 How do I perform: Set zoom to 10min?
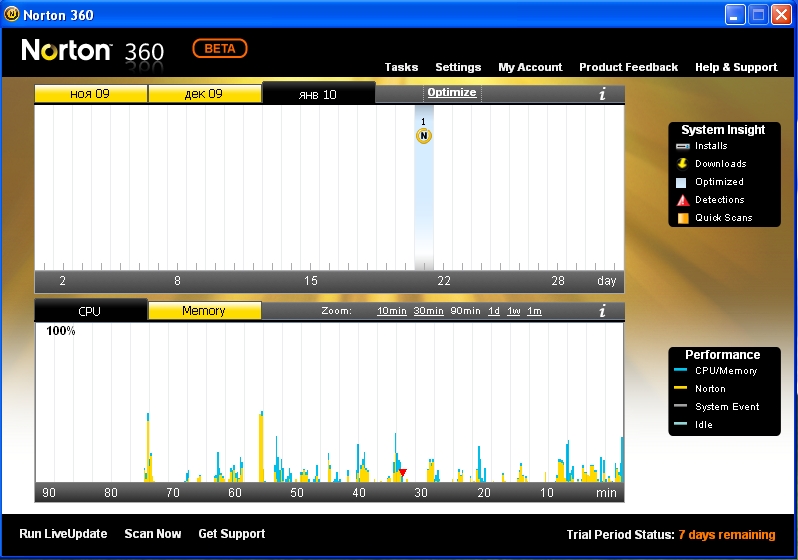[391, 311]
